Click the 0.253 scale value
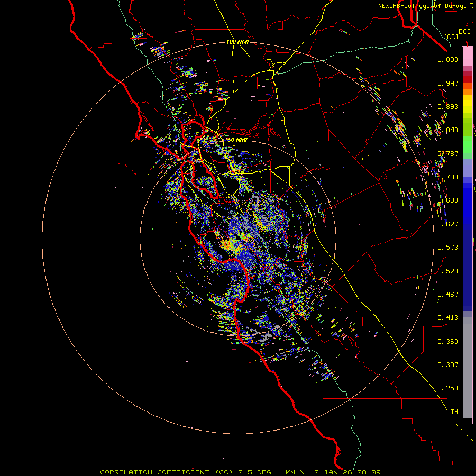 pyautogui.click(x=448, y=388)
